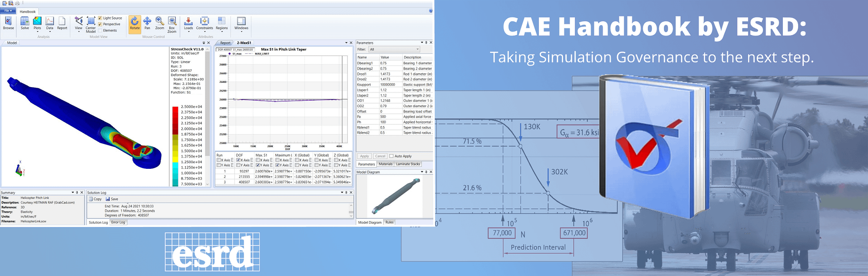
Task: Click the first quick access toolbar icon
Action: coord(5,3)
